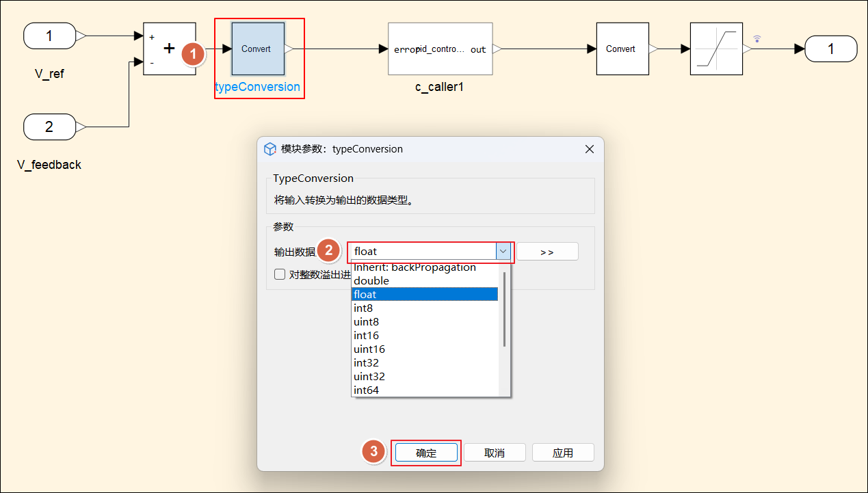Viewport: 868px width, 493px height.
Task: Click the c_caller1 pid_controller block
Action: coord(440,49)
